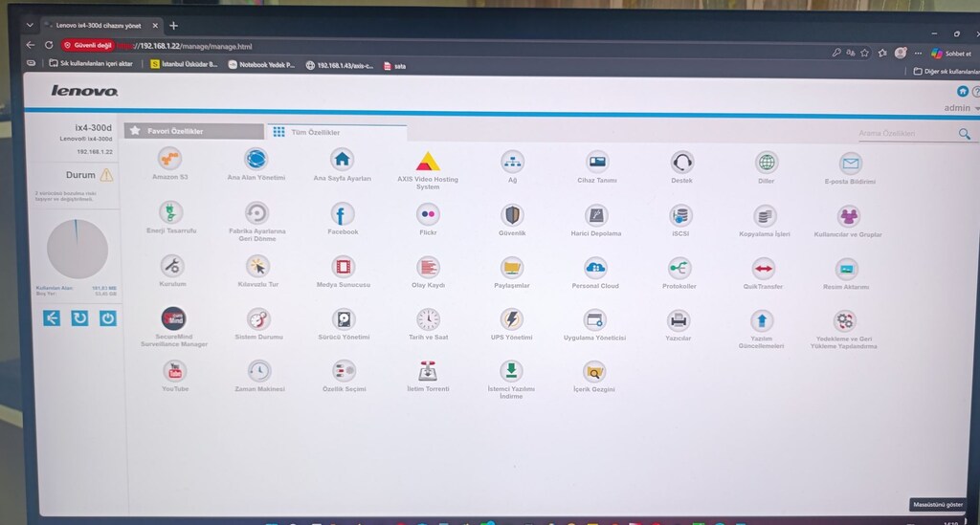The height and width of the screenshot is (525, 980).
Task: Click the Güvenli değil security badge
Action: click(88, 46)
